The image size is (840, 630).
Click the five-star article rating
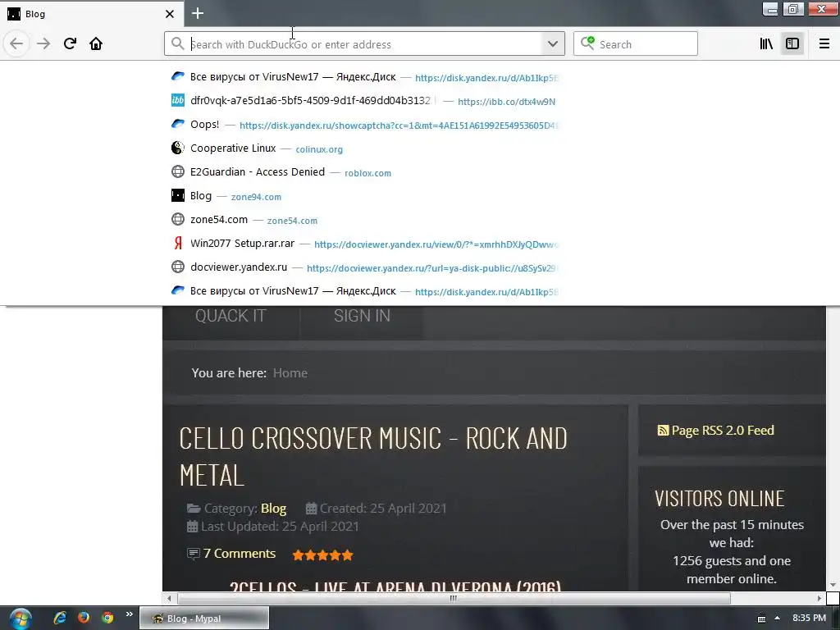pyautogui.click(x=322, y=555)
